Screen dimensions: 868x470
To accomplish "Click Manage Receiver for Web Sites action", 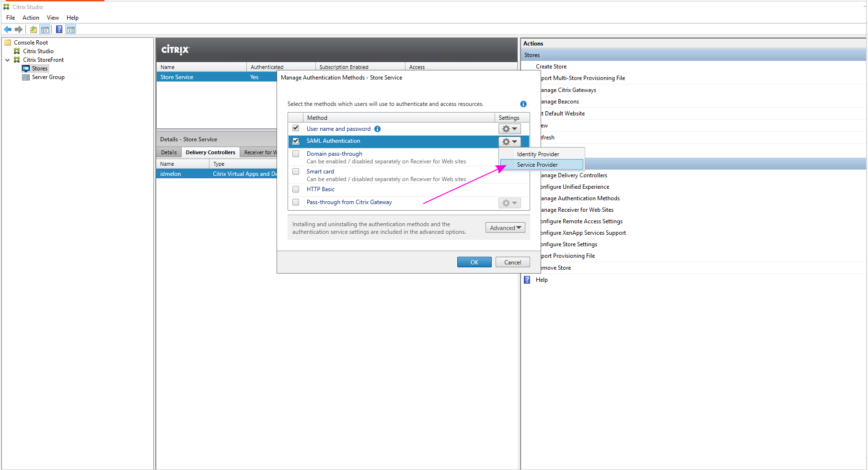I will (x=578, y=210).
